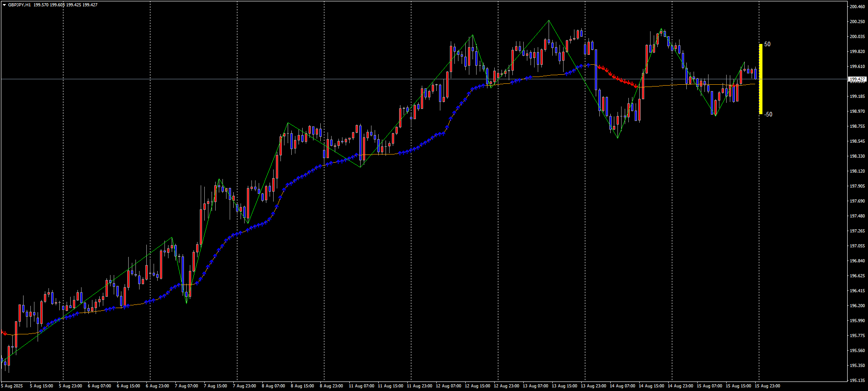Click price axis value 196.200
Image resolution: width=868 pixels, height=391 pixels.
(x=857, y=306)
